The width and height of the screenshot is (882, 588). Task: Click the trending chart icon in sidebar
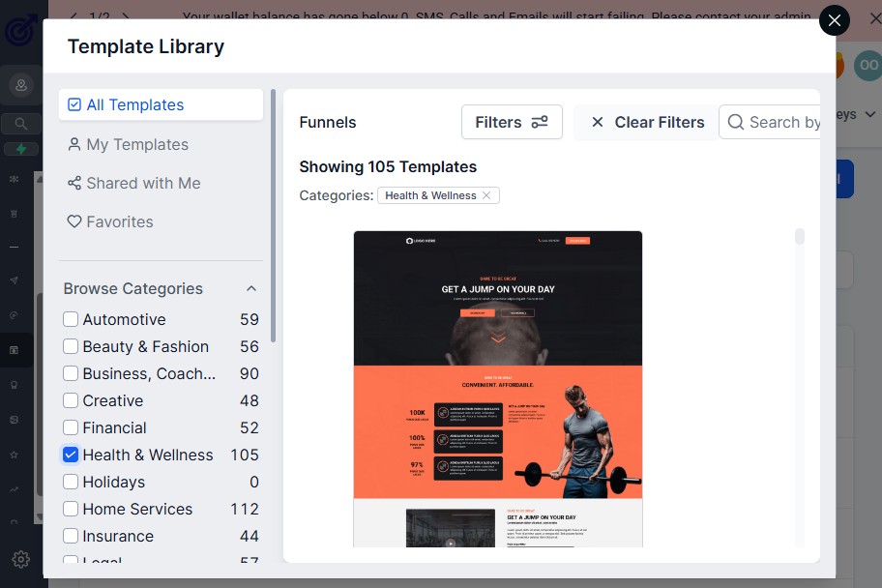(x=15, y=489)
